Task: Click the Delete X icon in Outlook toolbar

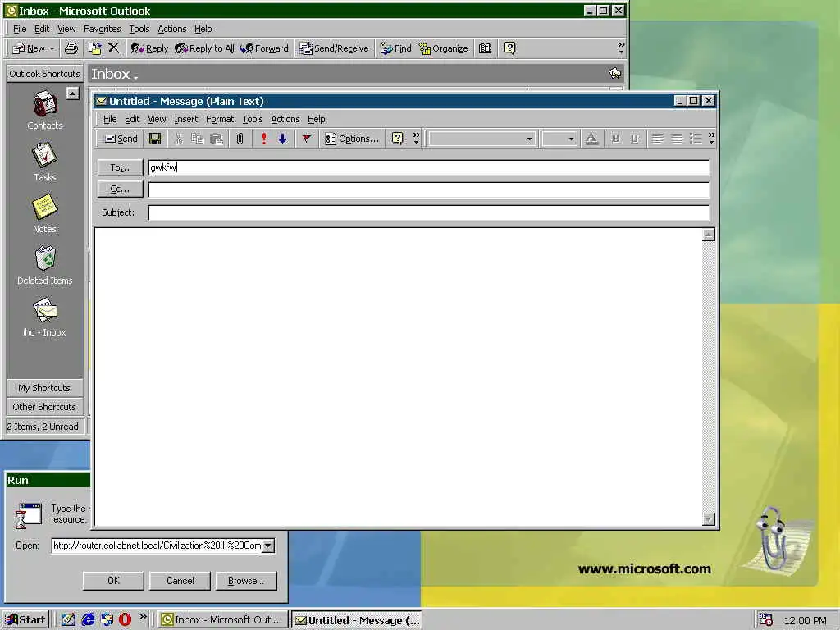Action: [x=113, y=48]
